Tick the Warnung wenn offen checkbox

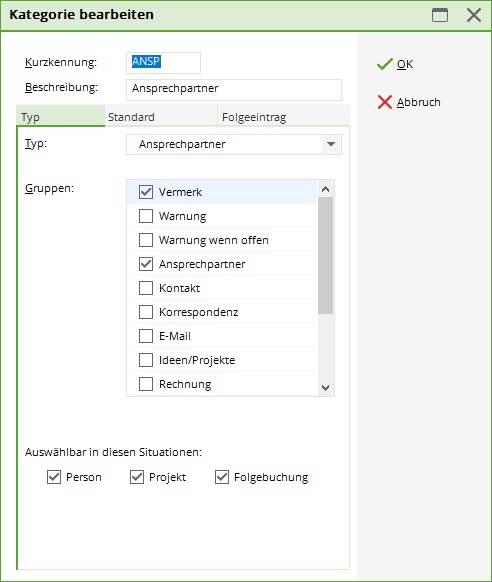tap(146, 240)
